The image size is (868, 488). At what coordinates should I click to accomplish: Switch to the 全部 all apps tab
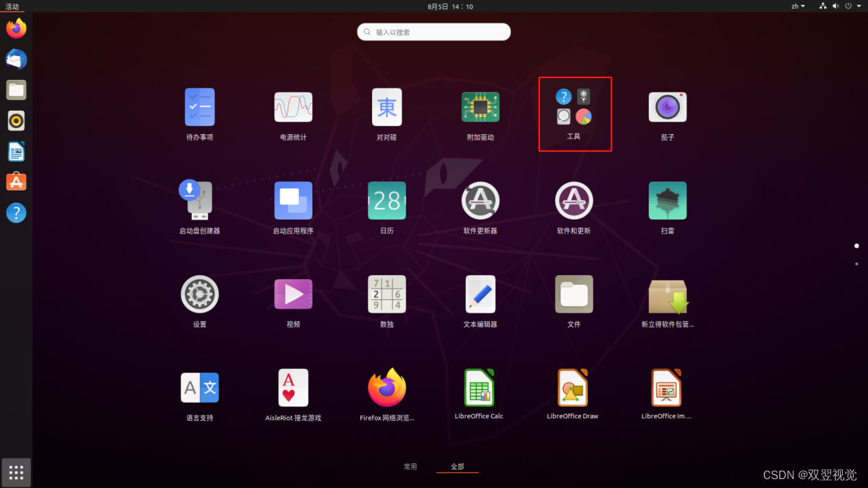tap(457, 467)
